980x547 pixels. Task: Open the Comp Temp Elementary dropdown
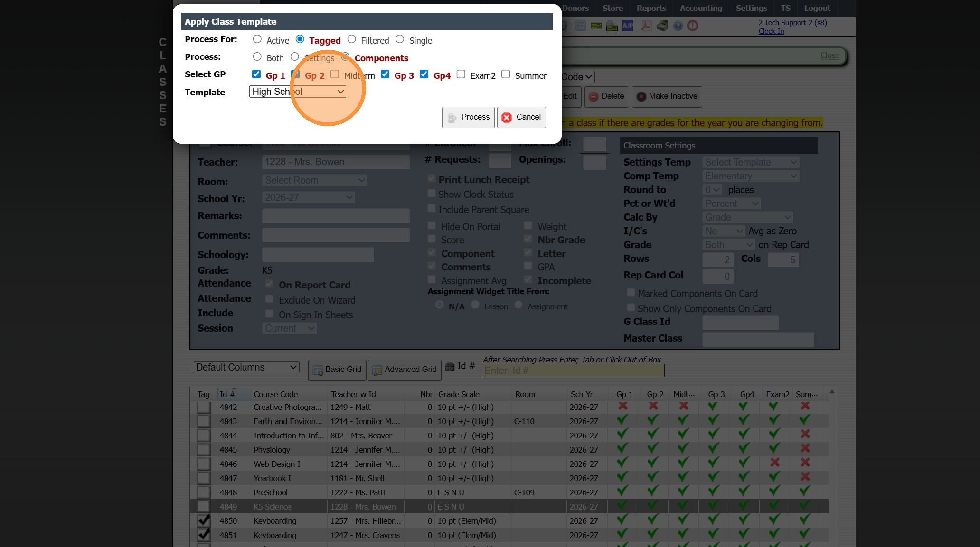pyautogui.click(x=750, y=176)
